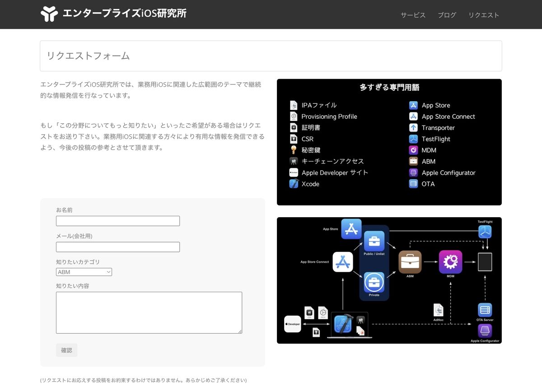Click the device tablet outline in diagram
The image size is (542, 392).
click(485, 262)
